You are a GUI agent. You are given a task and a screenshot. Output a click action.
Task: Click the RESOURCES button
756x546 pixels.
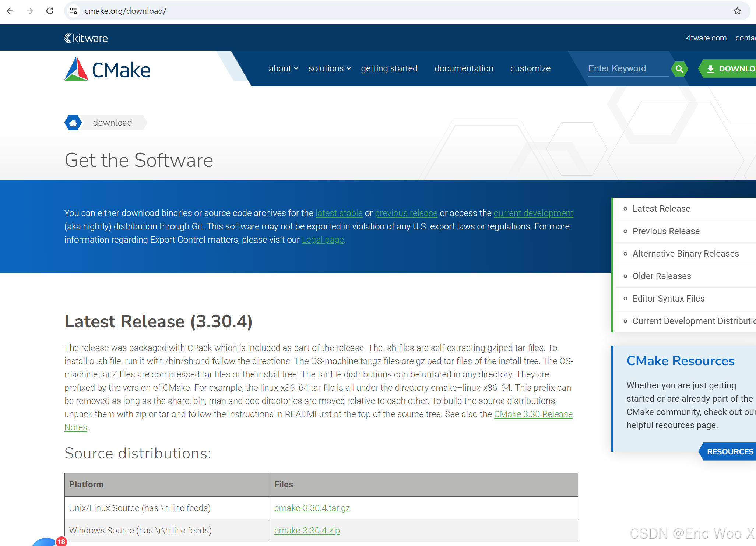point(730,451)
